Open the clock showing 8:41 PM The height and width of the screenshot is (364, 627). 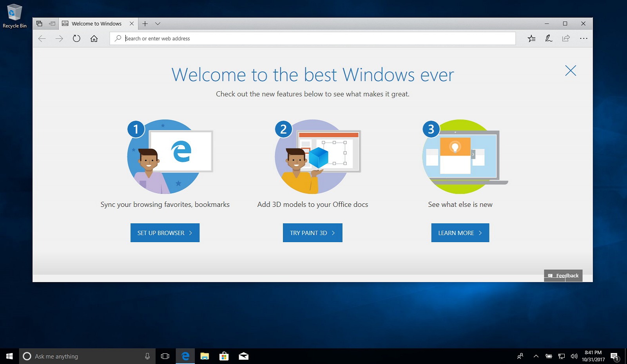593,356
